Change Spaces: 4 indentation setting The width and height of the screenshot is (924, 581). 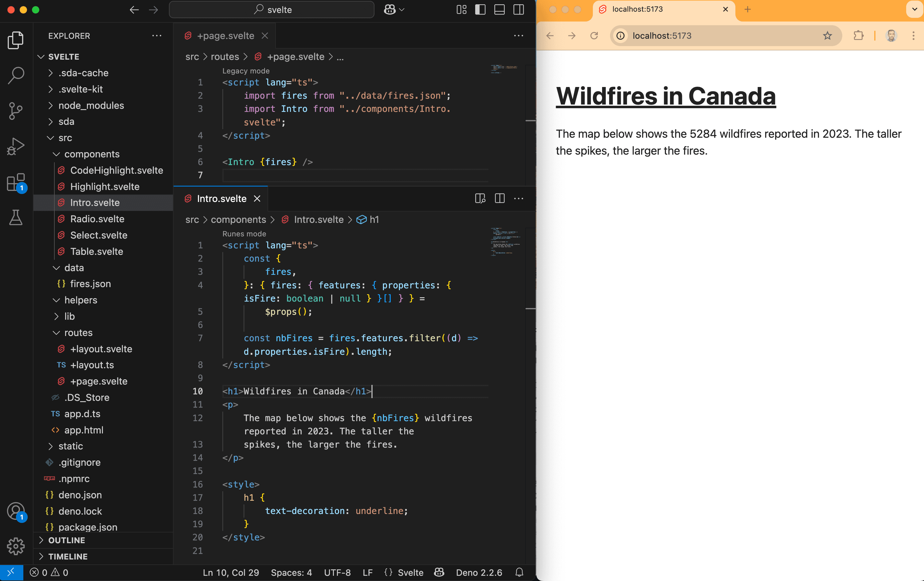[x=291, y=573]
